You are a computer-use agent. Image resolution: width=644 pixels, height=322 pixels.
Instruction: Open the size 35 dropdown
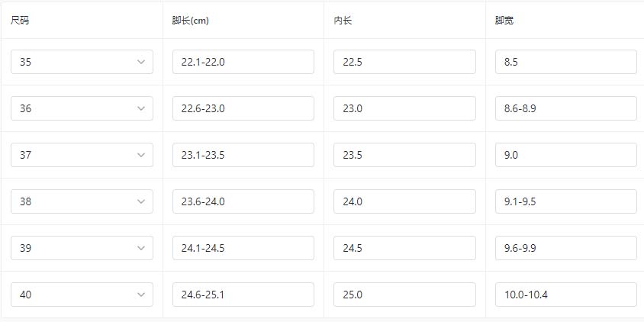(x=82, y=62)
